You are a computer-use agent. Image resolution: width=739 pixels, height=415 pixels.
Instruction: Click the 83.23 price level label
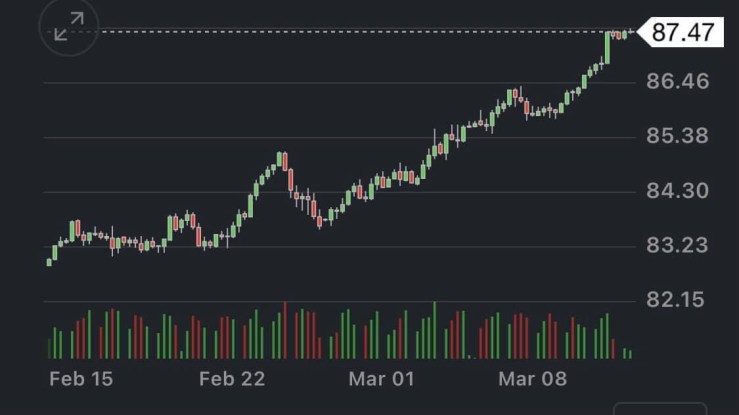677,245
